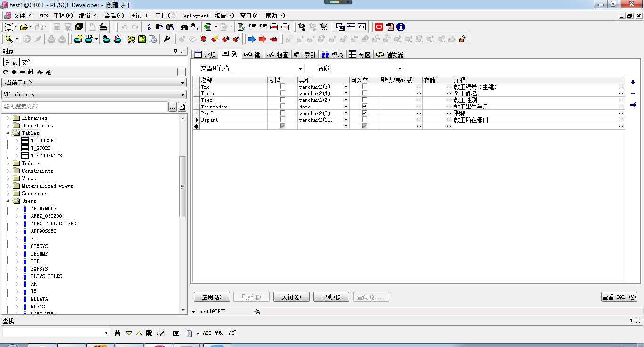644x347 pixels.
Task: Click the Rollback red arrow icon
Action: click(x=263, y=39)
